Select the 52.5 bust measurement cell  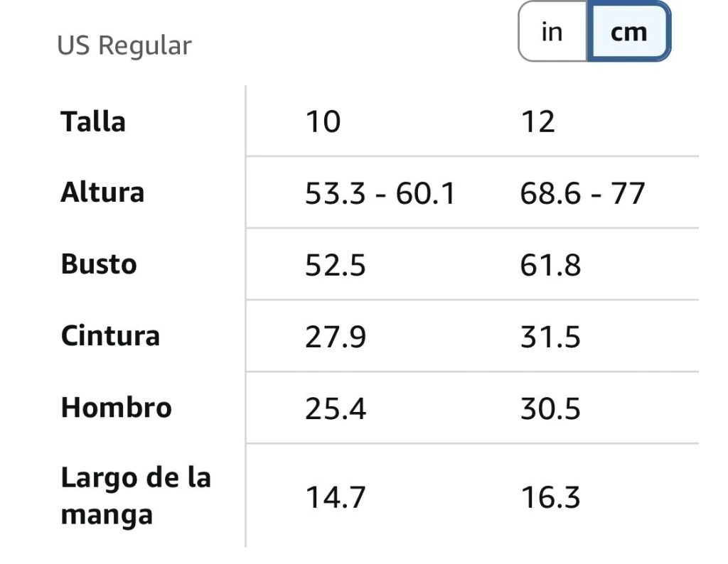click(336, 266)
